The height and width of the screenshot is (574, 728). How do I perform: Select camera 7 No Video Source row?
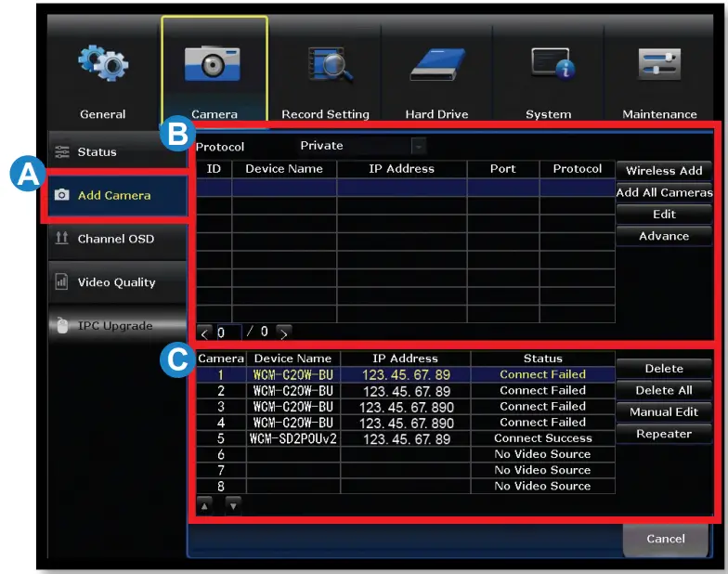coord(406,470)
